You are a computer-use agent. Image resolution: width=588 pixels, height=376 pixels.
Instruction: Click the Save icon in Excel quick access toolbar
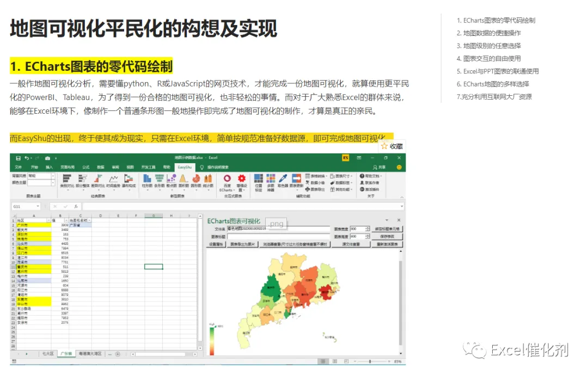point(18,158)
